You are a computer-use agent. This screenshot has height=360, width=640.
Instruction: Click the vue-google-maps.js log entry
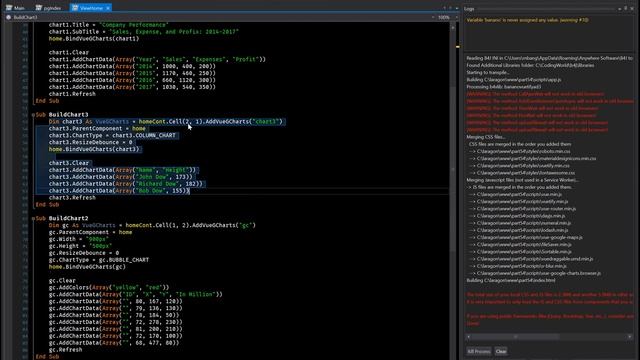(x=526, y=238)
